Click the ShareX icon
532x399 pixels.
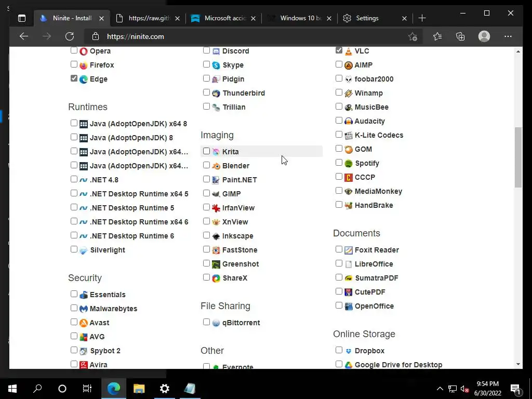tap(216, 278)
